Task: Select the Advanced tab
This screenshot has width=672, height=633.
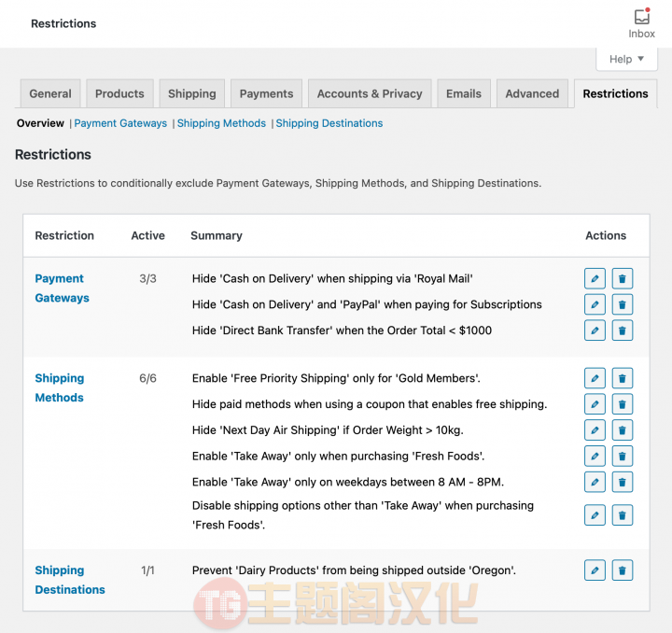Action: pyautogui.click(x=532, y=93)
